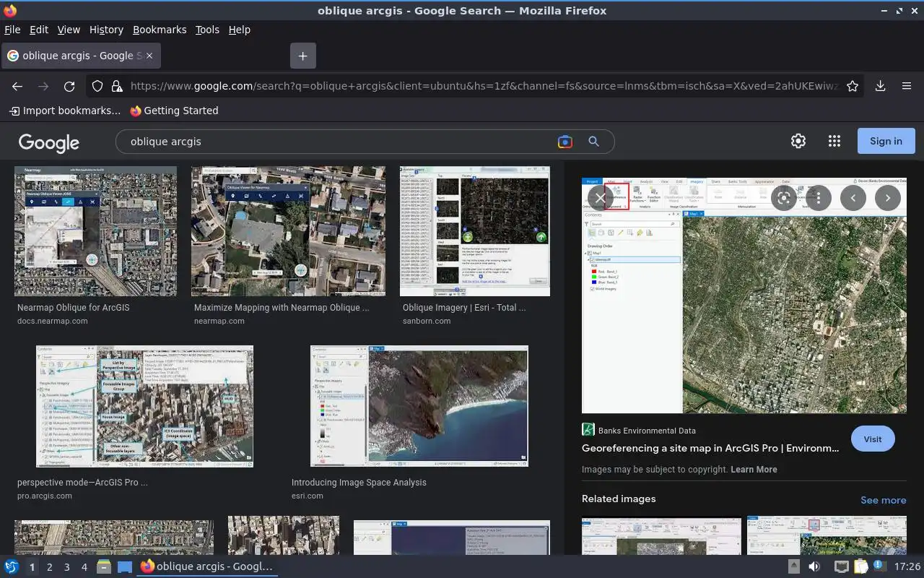Switch to workspace 4
This screenshot has width=924, height=578.
point(84,567)
